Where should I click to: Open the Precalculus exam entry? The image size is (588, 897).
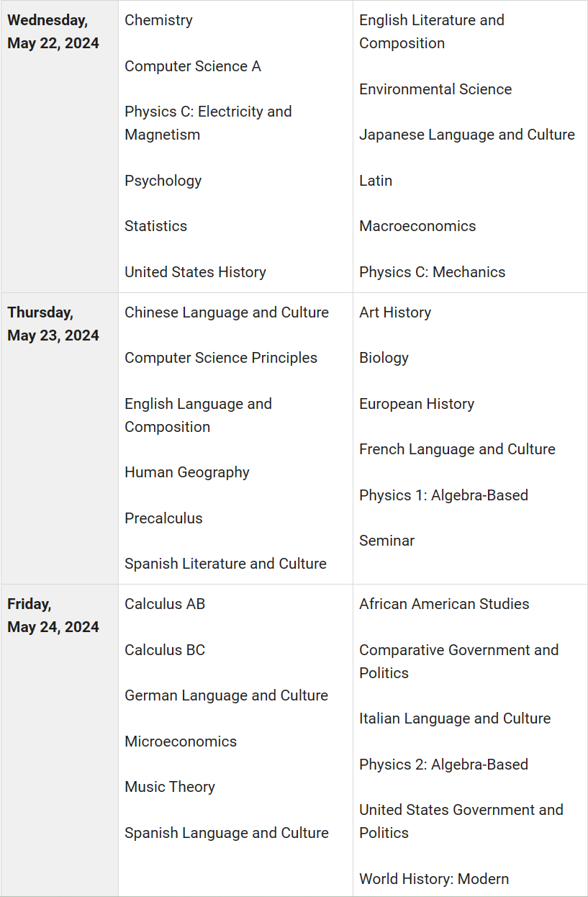(x=163, y=518)
